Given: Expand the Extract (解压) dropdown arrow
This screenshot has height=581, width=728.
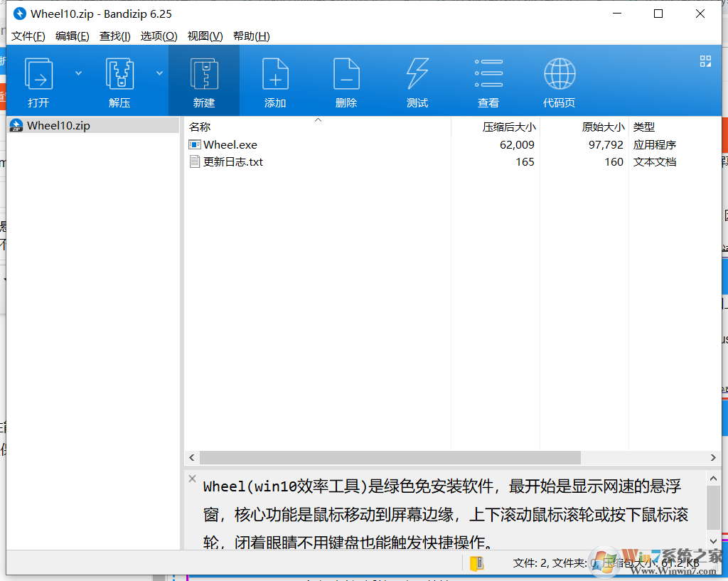Looking at the screenshot, I should pos(159,73).
